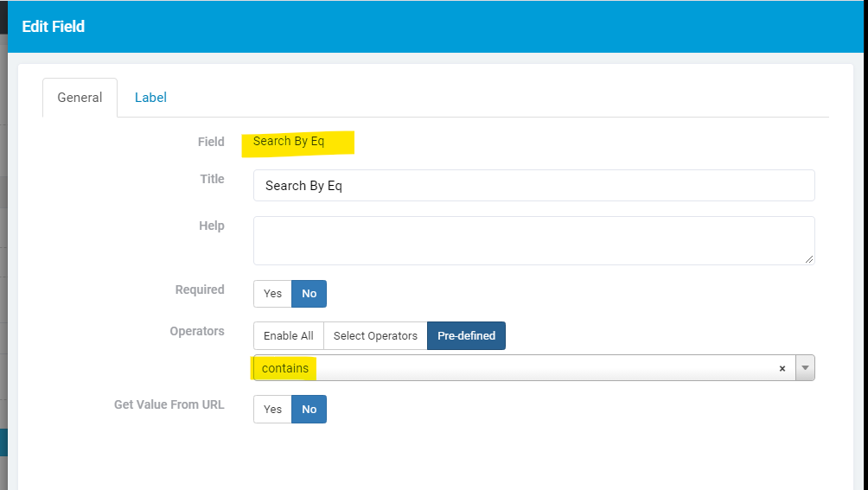Switch to the Label tab
This screenshot has height=490, width=868.
pos(150,98)
